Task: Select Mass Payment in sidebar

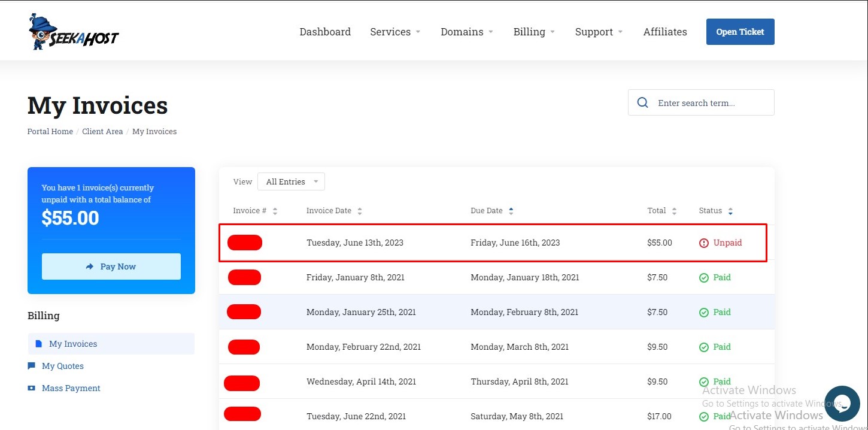Action: tap(71, 388)
